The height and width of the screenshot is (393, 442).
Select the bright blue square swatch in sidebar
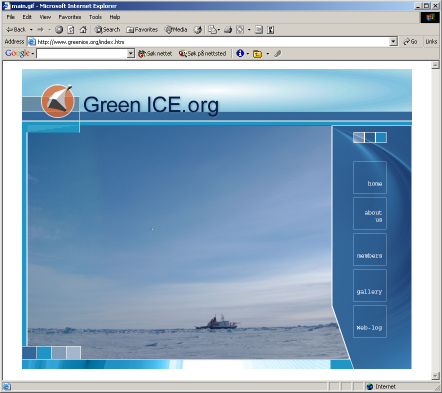click(x=381, y=137)
